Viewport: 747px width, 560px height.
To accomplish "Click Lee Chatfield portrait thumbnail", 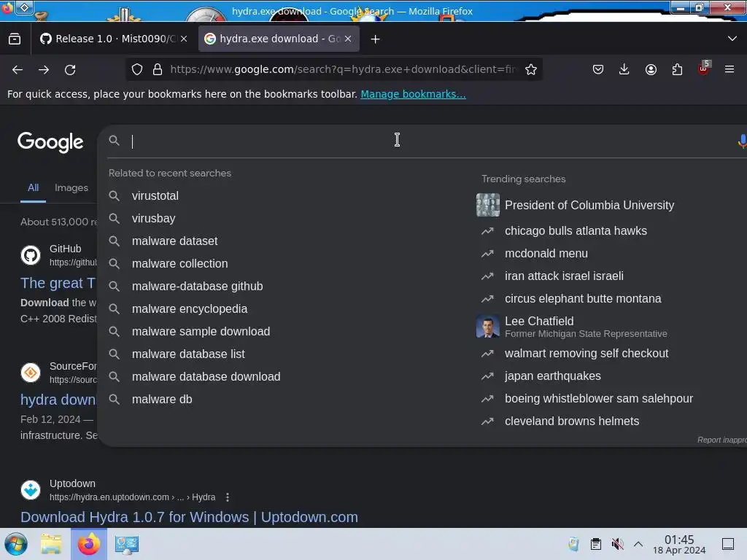I will point(488,326).
